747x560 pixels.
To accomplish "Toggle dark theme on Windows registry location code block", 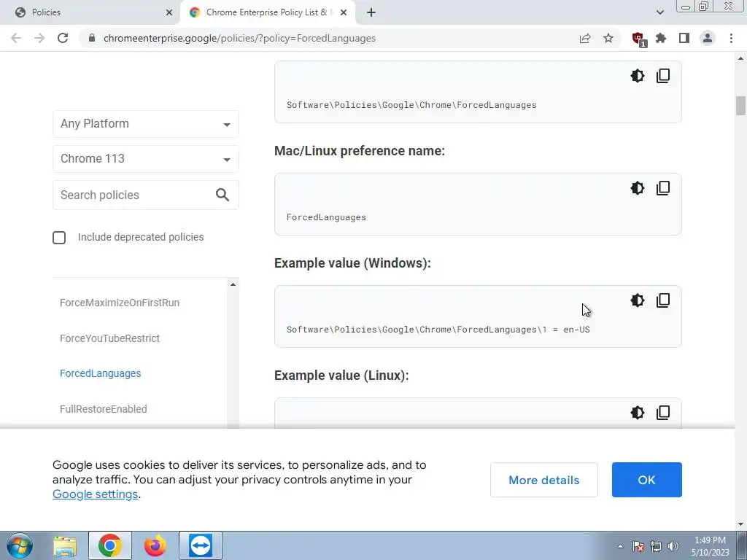I will coord(637,76).
